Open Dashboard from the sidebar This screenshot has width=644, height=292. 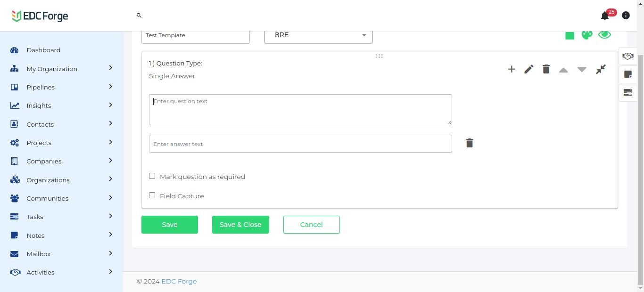tap(43, 50)
